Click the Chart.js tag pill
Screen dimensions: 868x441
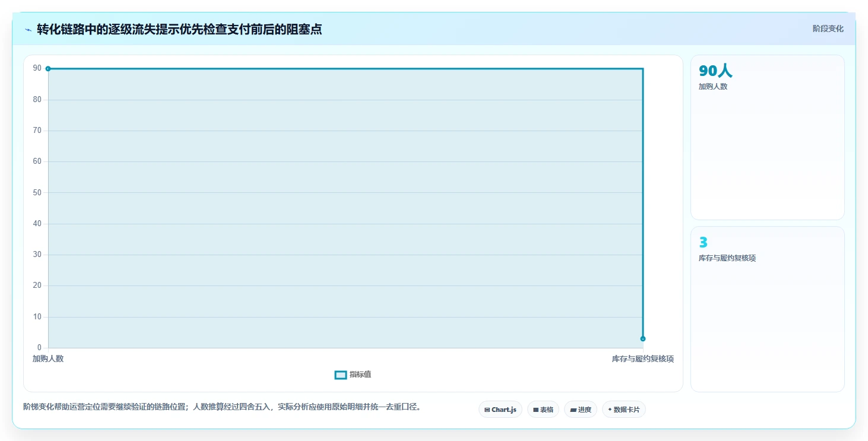coord(500,410)
